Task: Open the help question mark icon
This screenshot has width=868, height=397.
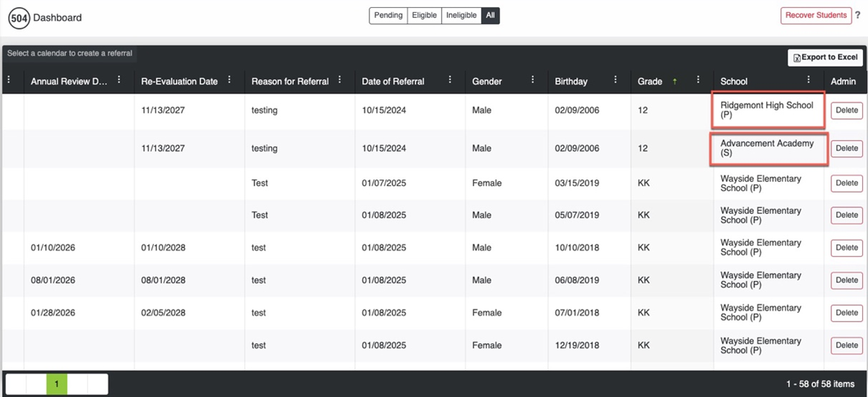Action: [857, 15]
